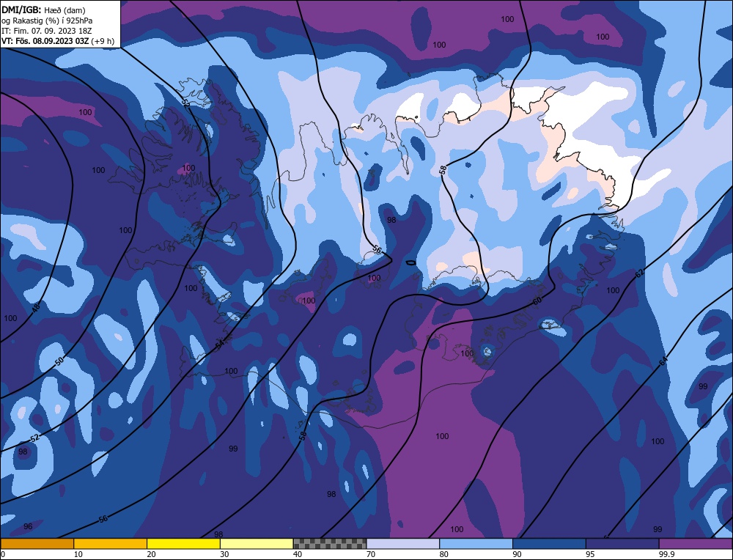The width and height of the screenshot is (733, 560).
Task: Click the dark orange 0–10 legend swatch
Action: pos(37,544)
